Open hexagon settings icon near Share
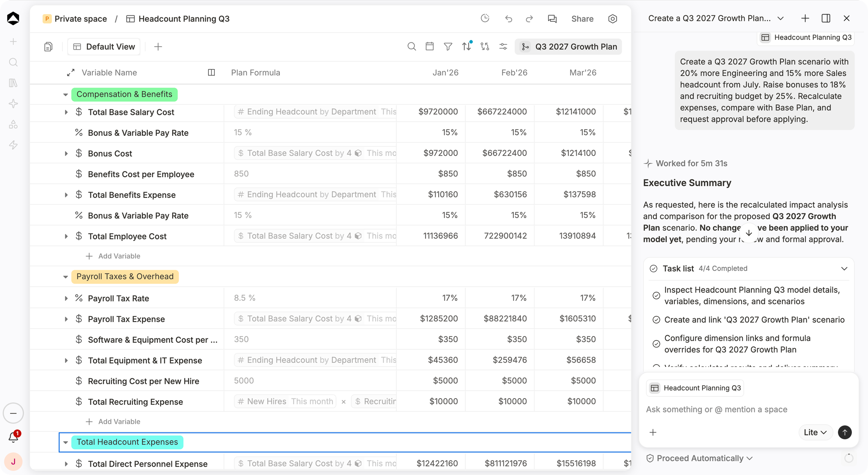Screen dimensions: 868x475 (x=613, y=18)
